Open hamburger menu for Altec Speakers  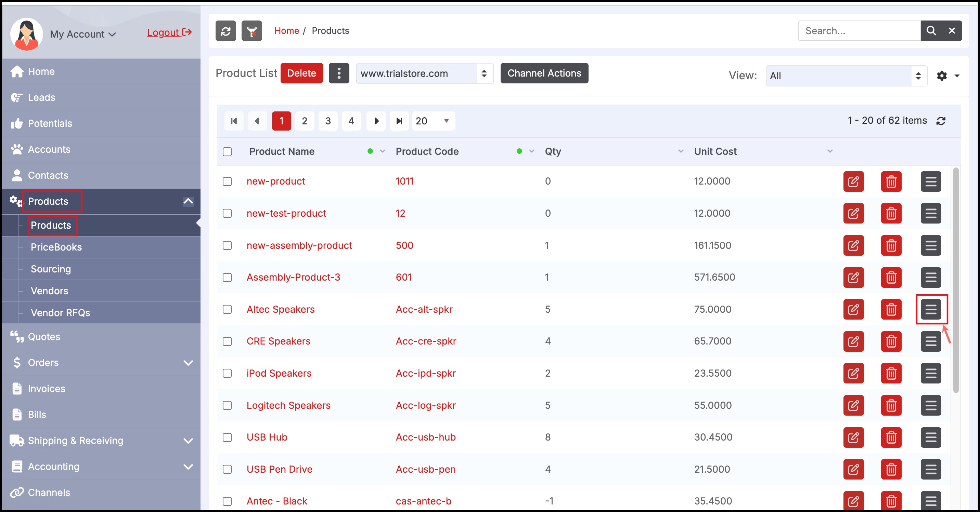pyautogui.click(x=930, y=309)
